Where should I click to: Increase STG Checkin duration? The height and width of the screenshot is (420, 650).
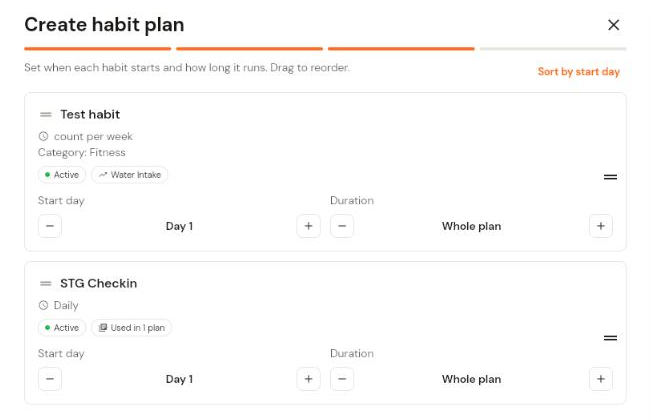600,379
